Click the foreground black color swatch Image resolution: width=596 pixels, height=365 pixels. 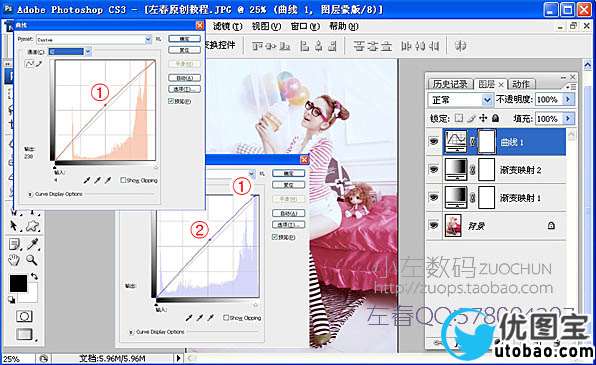pyautogui.click(x=18, y=283)
